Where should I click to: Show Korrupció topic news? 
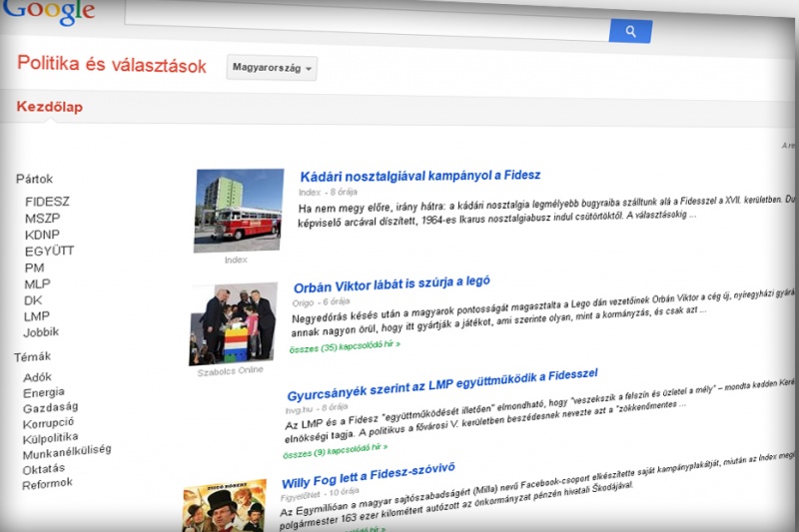[x=48, y=423]
